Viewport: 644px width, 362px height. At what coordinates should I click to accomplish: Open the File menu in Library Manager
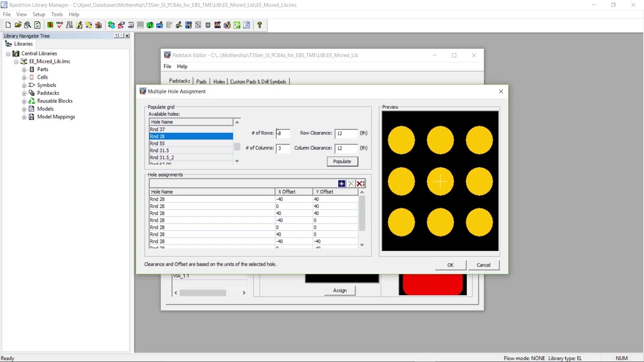point(7,14)
